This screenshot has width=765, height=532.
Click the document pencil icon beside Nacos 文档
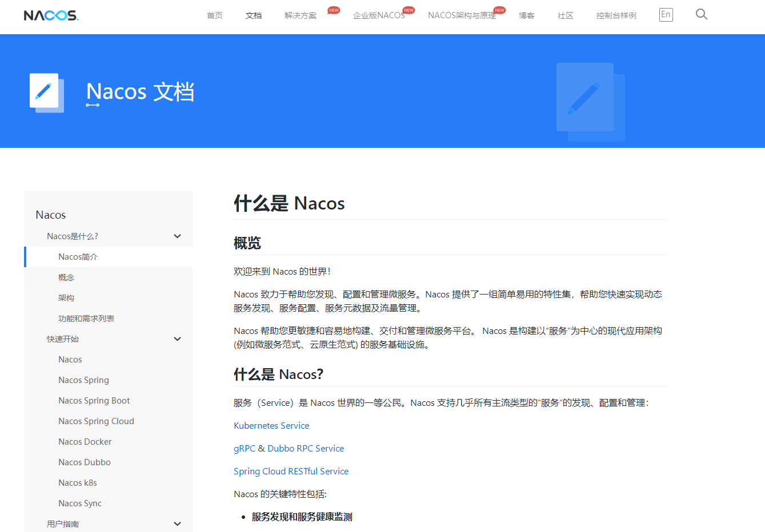(46, 92)
